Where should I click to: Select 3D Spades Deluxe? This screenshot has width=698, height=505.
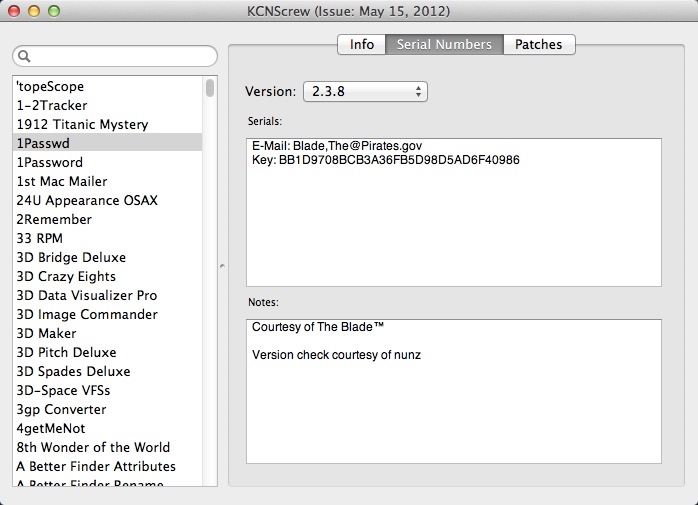pyautogui.click(x=107, y=371)
